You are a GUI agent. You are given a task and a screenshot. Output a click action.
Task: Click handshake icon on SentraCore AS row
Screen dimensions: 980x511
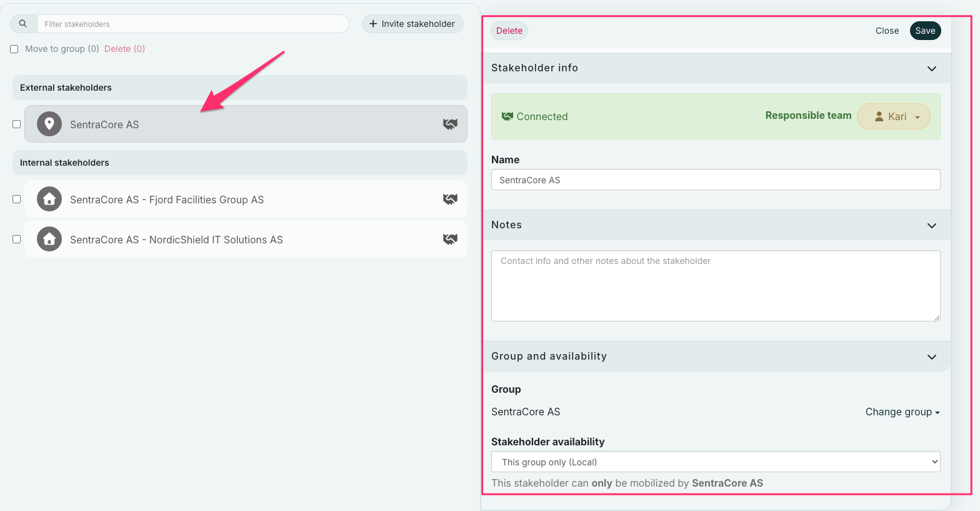[x=450, y=124]
